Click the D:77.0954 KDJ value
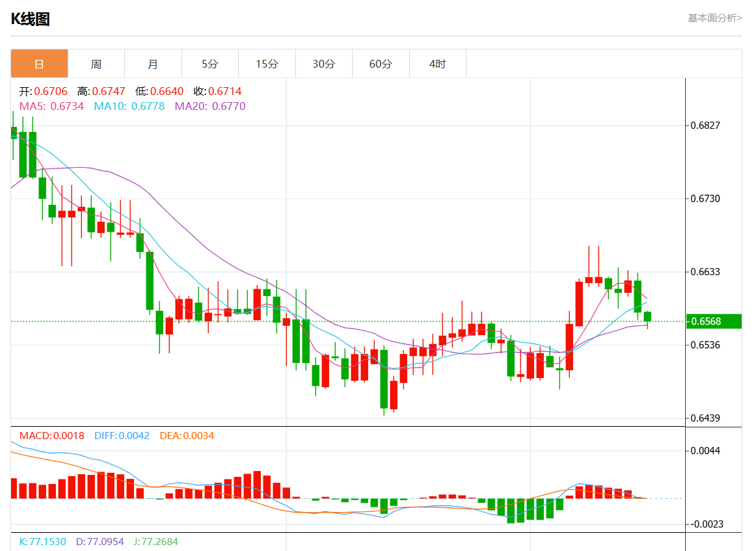The width and height of the screenshot is (756, 551). click(x=100, y=542)
